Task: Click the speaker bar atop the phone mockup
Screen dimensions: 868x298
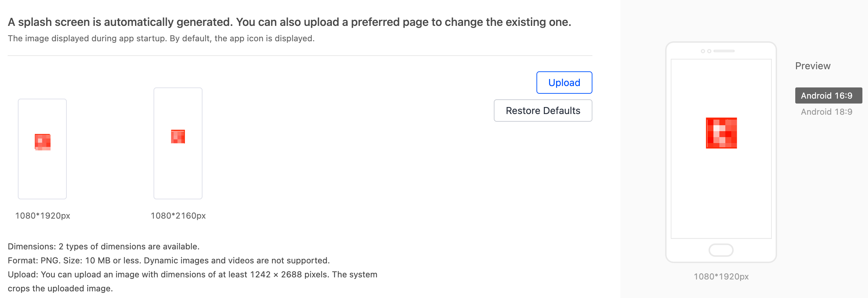Action: (x=724, y=51)
